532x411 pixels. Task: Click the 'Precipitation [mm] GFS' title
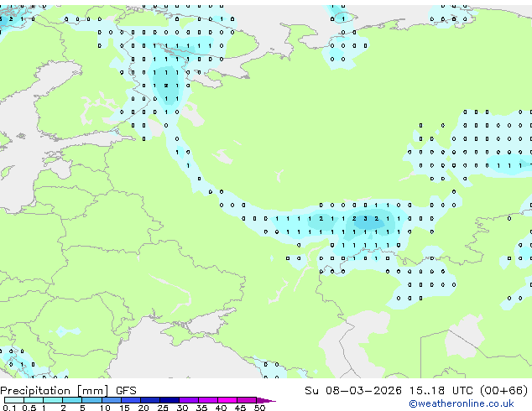coord(68,391)
